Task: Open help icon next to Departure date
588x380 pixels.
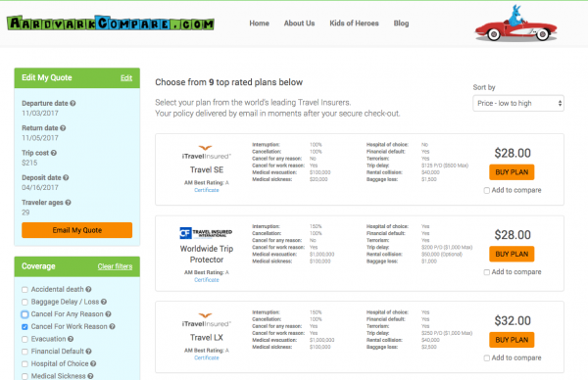Action: click(x=73, y=103)
